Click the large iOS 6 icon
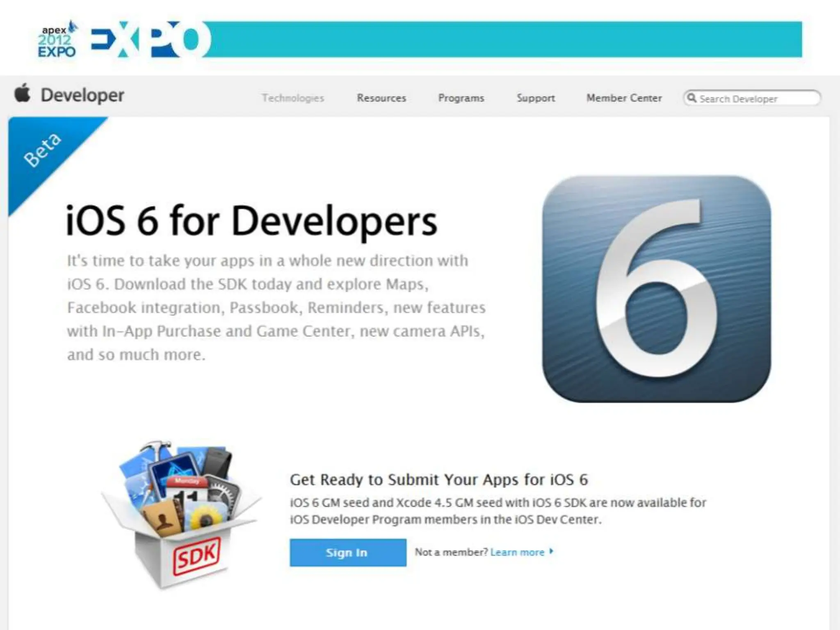The image size is (840, 630). (656, 289)
